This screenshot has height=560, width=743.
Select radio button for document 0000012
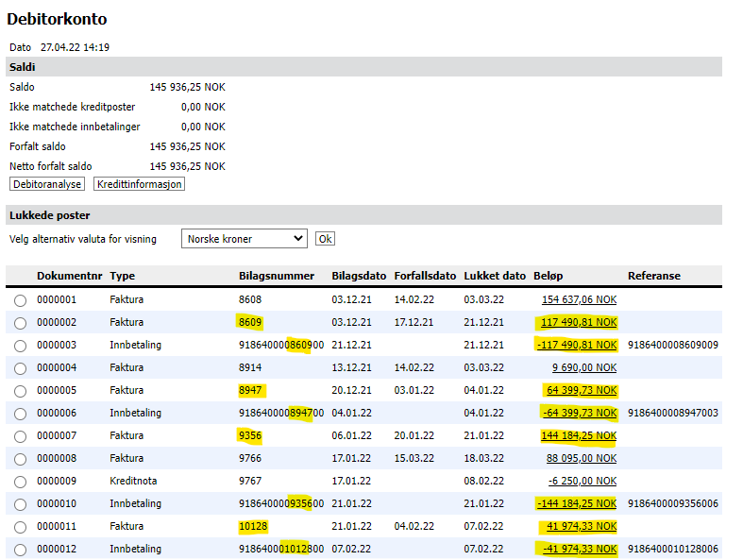click(20, 550)
